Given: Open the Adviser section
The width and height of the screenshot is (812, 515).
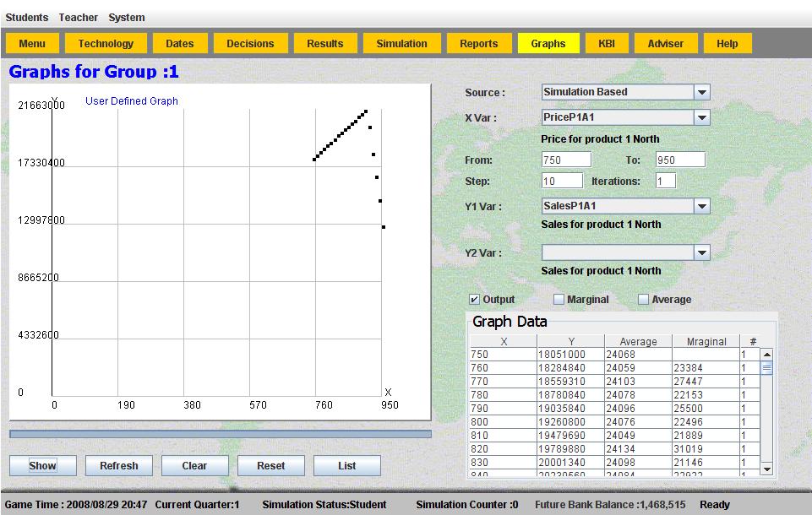Looking at the screenshot, I should (x=665, y=44).
